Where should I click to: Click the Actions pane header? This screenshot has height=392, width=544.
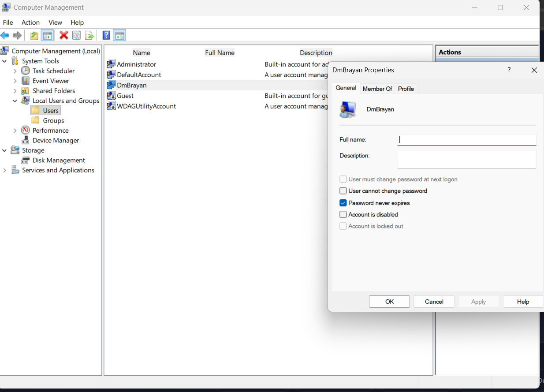(x=487, y=52)
